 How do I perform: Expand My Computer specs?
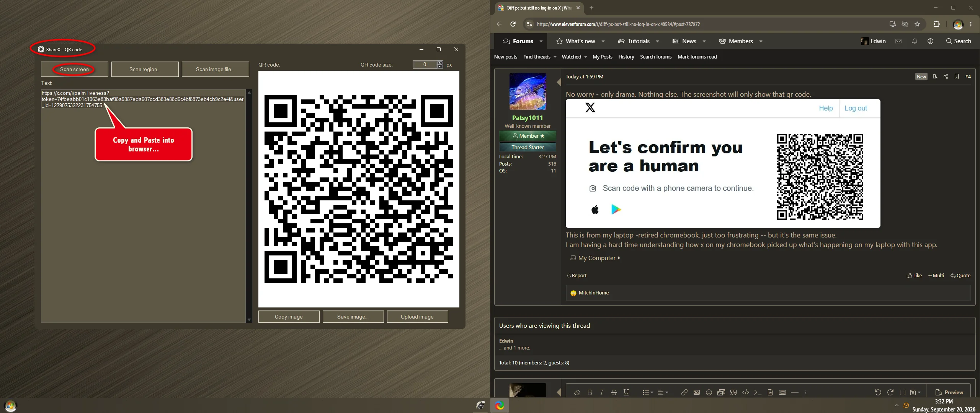(x=595, y=258)
